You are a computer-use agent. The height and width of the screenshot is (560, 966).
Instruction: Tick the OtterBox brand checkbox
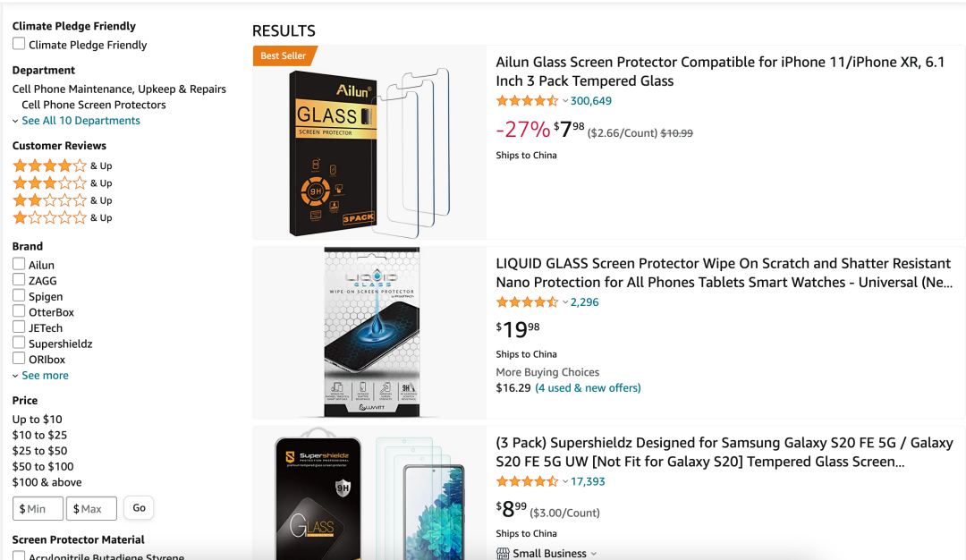(19, 311)
